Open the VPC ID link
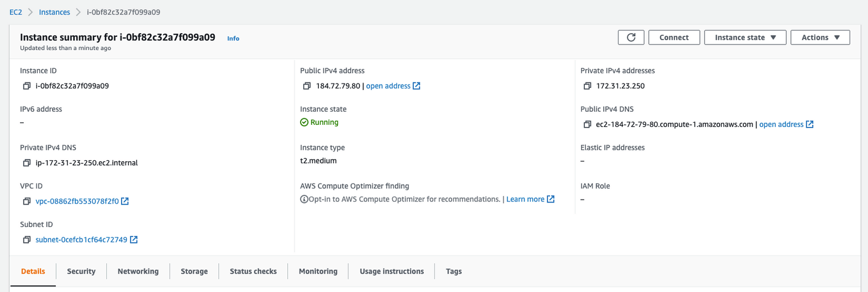 pos(77,201)
